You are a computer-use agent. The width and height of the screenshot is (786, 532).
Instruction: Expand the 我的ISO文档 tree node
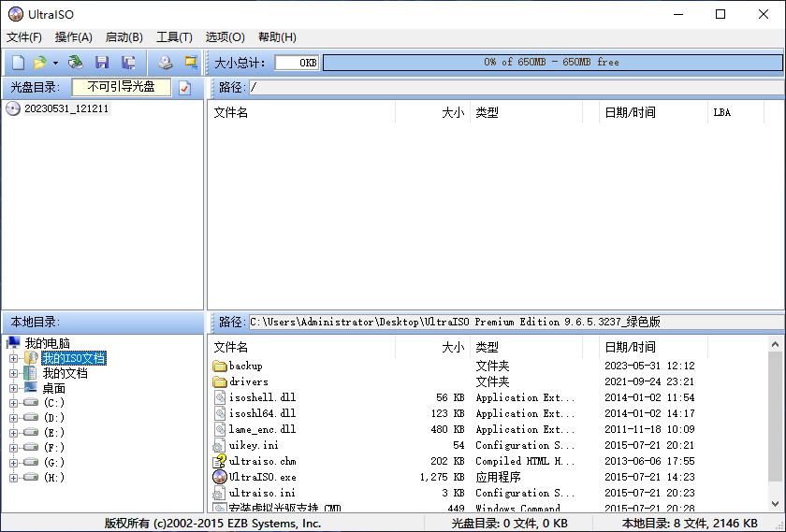(13, 359)
